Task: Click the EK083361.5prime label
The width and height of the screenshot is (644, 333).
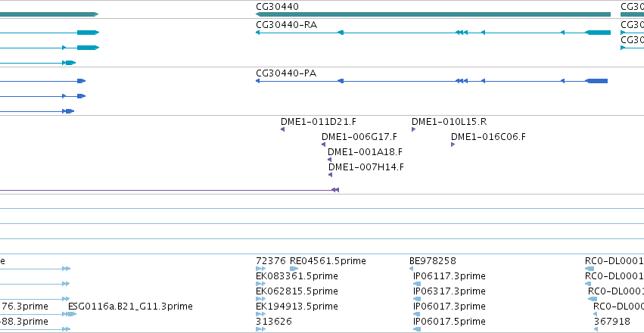Action: point(297,276)
